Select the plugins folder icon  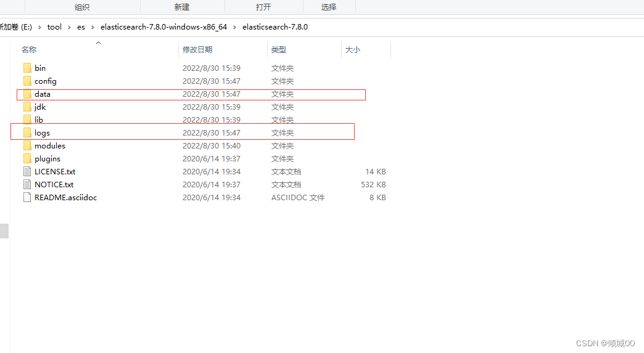[27, 159]
